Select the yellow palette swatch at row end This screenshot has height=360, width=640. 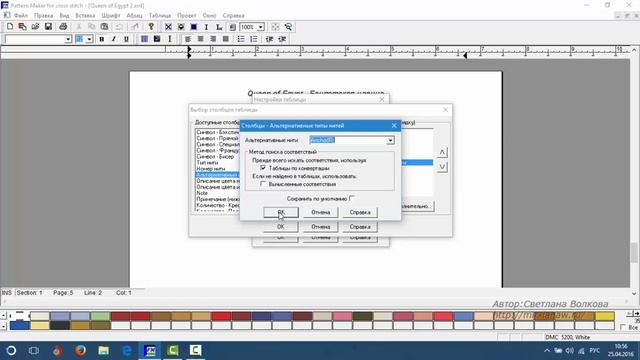click(x=604, y=316)
